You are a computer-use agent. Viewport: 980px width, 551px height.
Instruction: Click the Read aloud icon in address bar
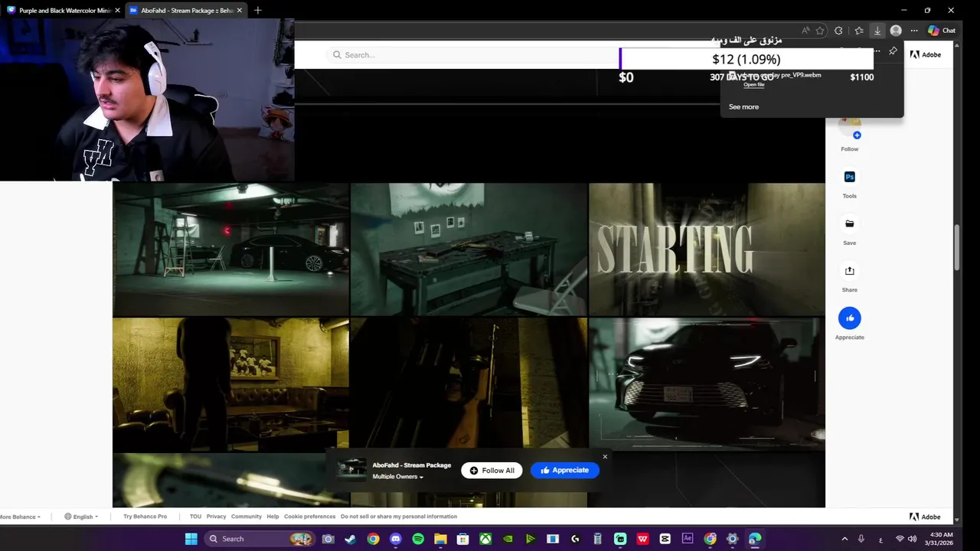click(x=805, y=31)
